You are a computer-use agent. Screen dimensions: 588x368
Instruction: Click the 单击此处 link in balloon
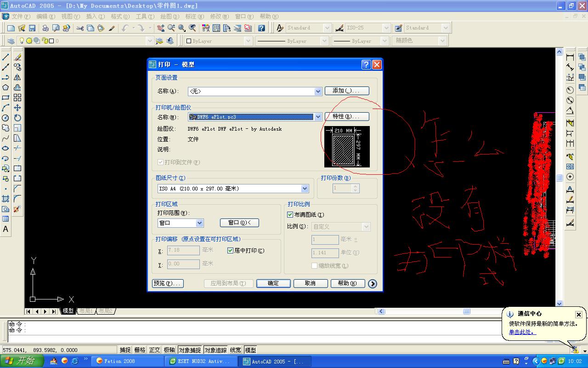pos(522,332)
